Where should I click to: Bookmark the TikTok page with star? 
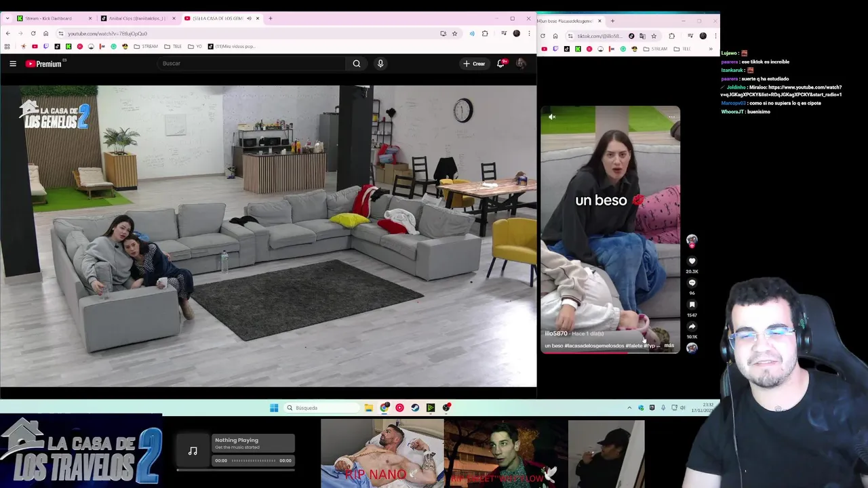[x=654, y=36]
